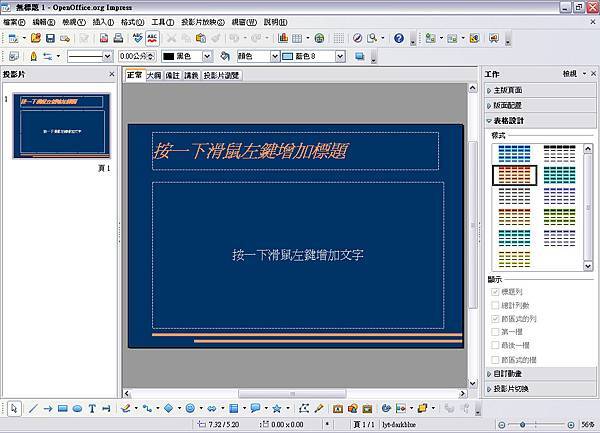Select the Rectangle drawing tool
Viewport: 600px width, 433px height.
tap(62, 408)
